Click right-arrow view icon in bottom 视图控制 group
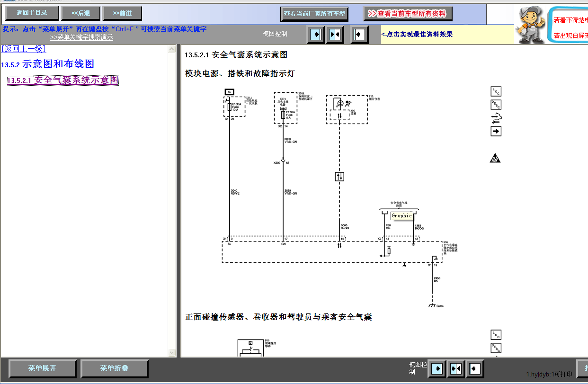The height and width of the screenshot is (384, 588). point(437,368)
